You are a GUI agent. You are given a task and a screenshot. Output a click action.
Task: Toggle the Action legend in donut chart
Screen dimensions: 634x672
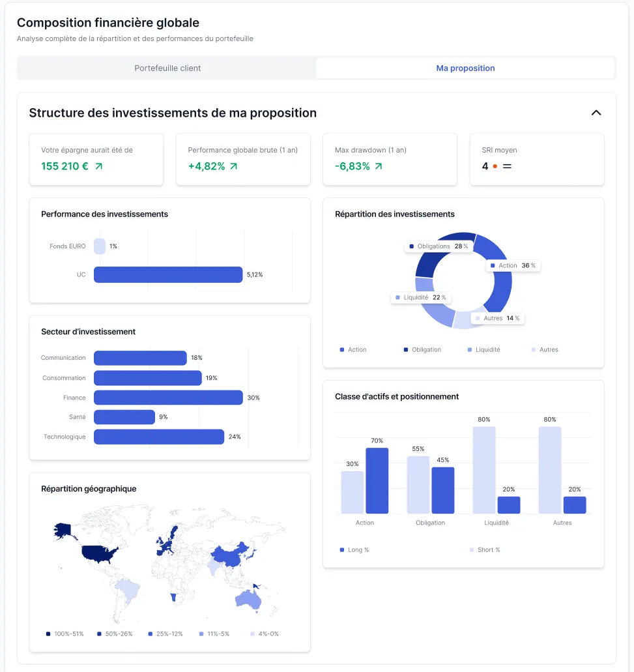(353, 350)
